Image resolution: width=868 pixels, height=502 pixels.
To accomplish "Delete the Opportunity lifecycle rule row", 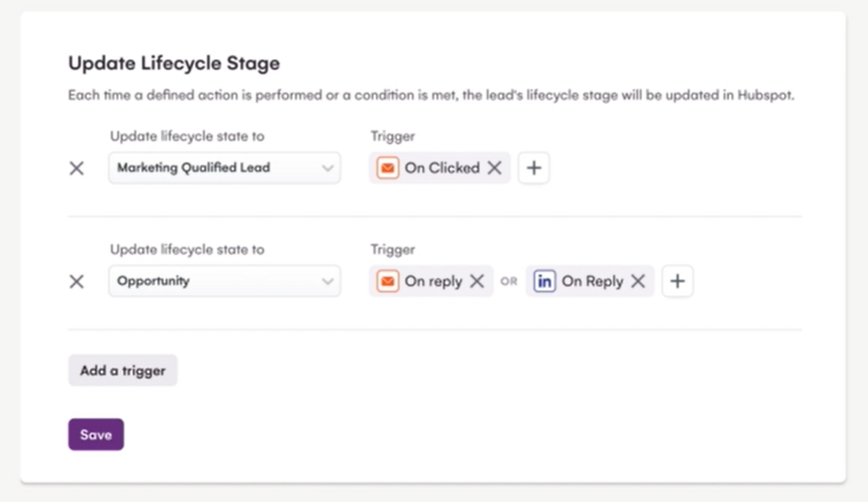I will (x=77, y=281).
